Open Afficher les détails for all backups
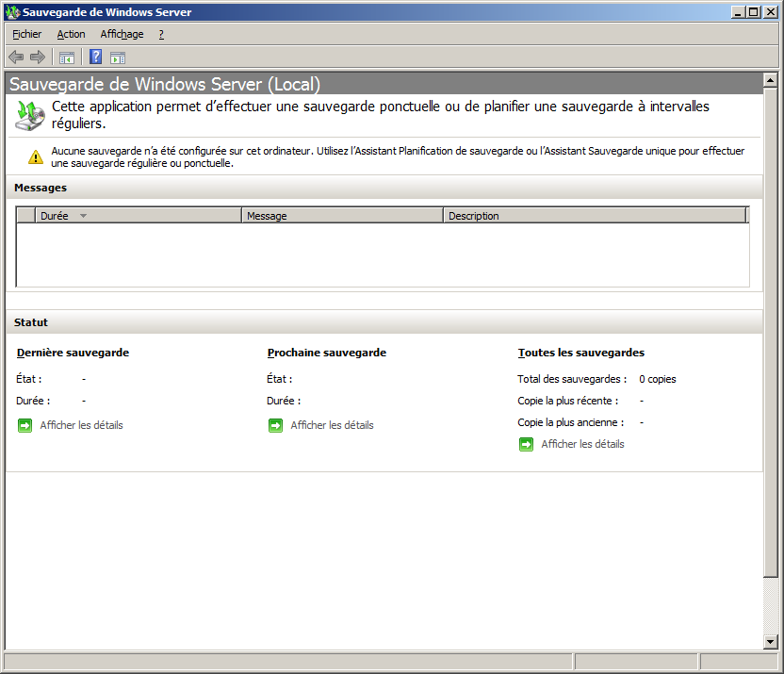Image resolution: width=784 pixels, height=674 pixels. [582, 444]
